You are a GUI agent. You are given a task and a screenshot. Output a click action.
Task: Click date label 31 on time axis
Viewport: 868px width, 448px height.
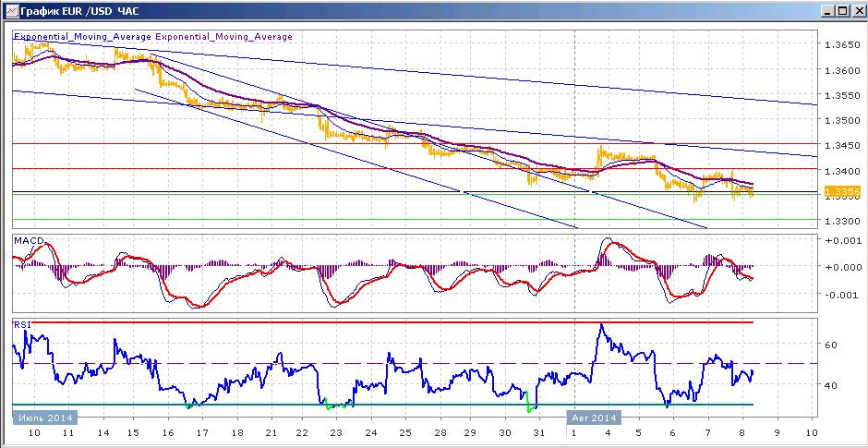[540, 433]
